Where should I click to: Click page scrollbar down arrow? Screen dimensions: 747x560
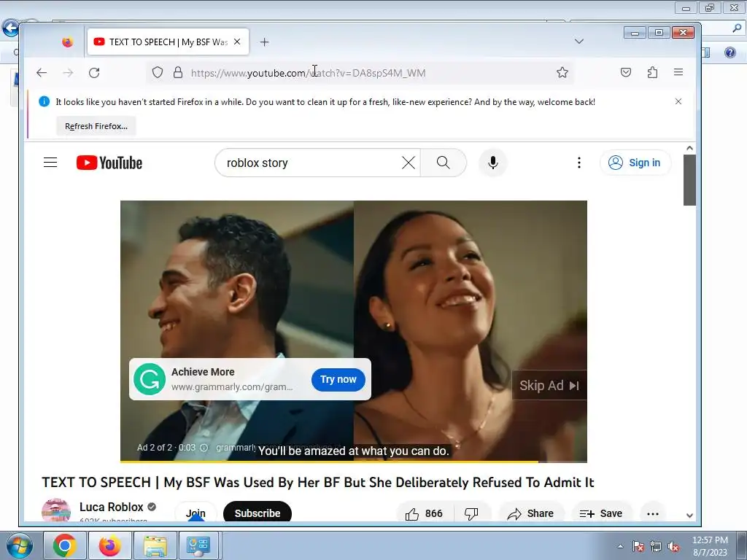pyautogui.click(x=689, y=516)
